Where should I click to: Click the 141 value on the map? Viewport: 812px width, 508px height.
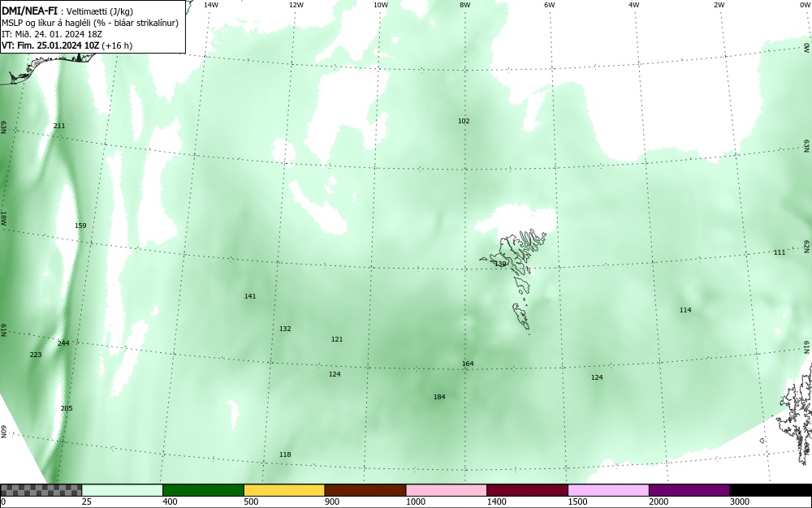point(250,296)
